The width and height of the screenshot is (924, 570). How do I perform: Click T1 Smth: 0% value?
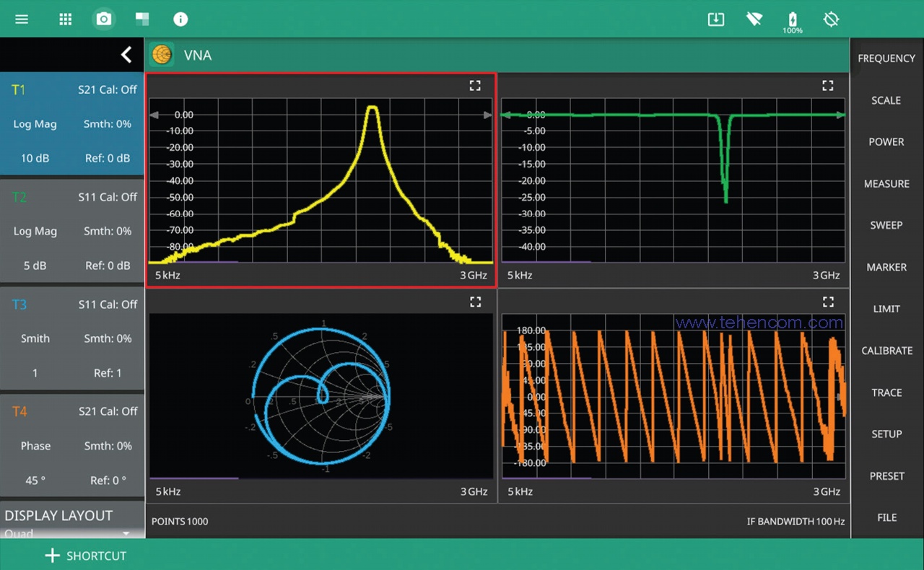point(108,124)
